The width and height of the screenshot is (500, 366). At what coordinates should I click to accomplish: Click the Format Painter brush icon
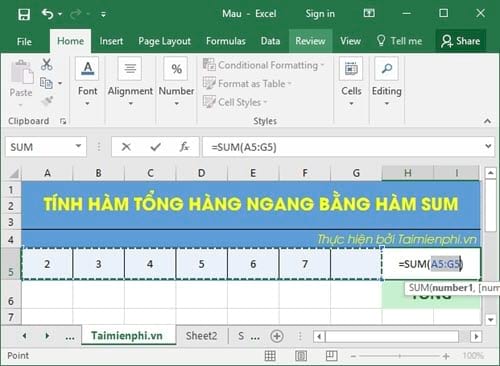pyautogui.click(x=47, y=100)
